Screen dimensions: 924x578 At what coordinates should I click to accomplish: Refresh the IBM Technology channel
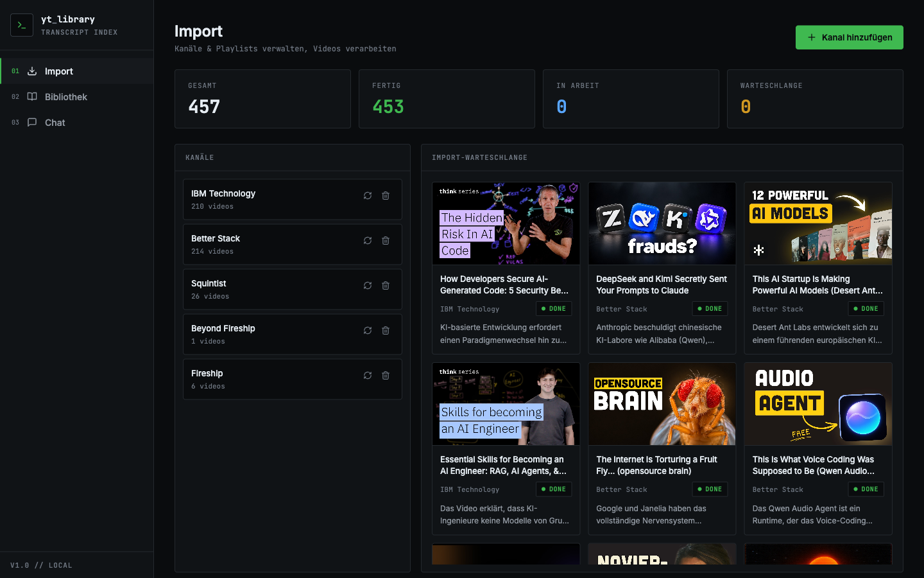coord(368,196)
